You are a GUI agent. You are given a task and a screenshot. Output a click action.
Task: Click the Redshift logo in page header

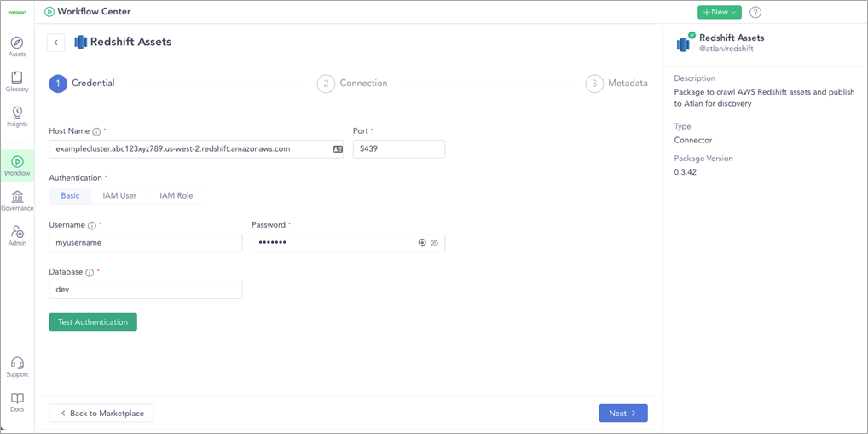point(81,42)
